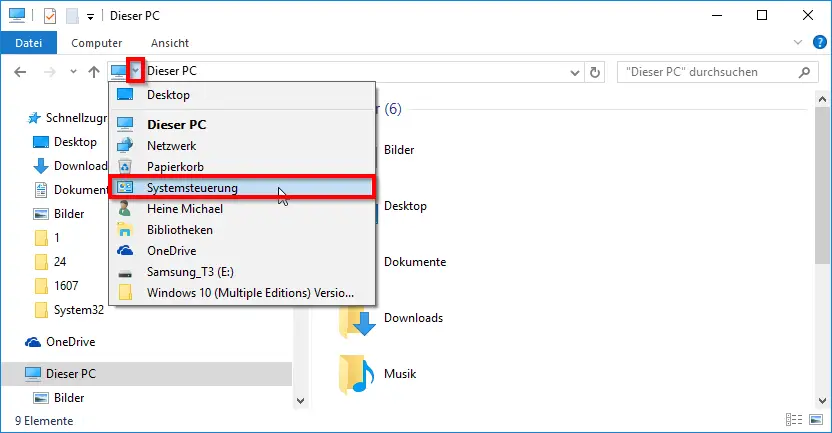Image resolution: width=832 pixels, height=433 pixels.
Task: Select Bilder under Schnellzugriff in sidebar
Action: click(59, 214)
